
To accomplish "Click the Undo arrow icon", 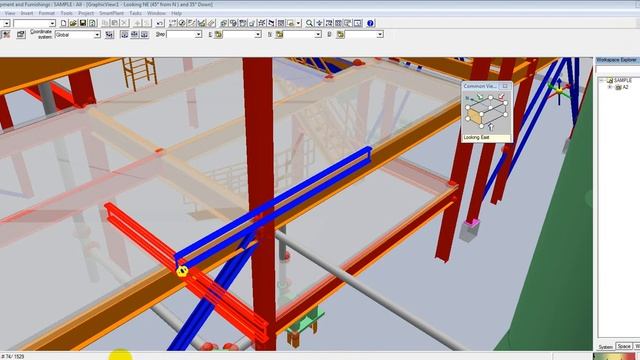I will (160, 23).
